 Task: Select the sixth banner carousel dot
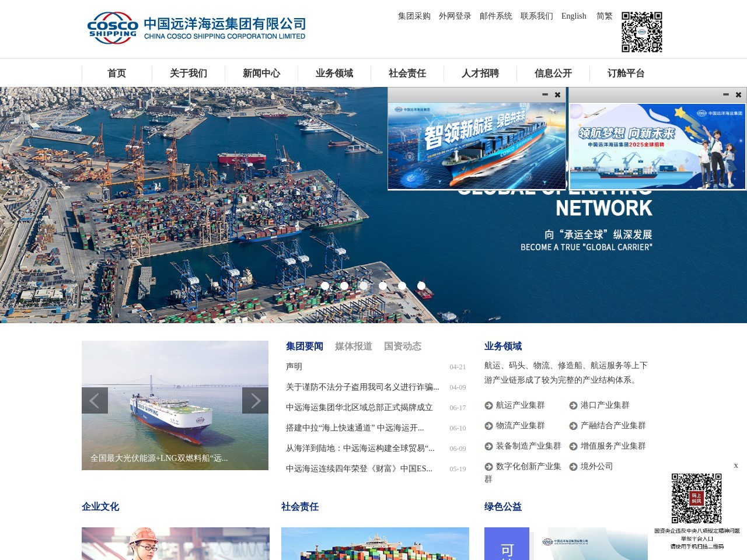click(x=421, y=286)
